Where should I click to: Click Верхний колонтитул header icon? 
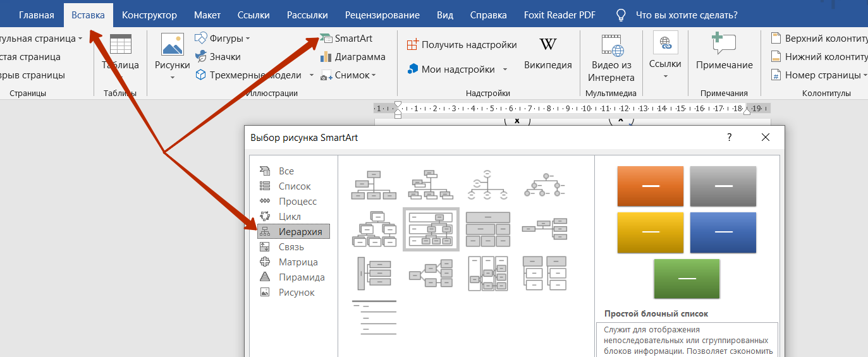point(775,39)
